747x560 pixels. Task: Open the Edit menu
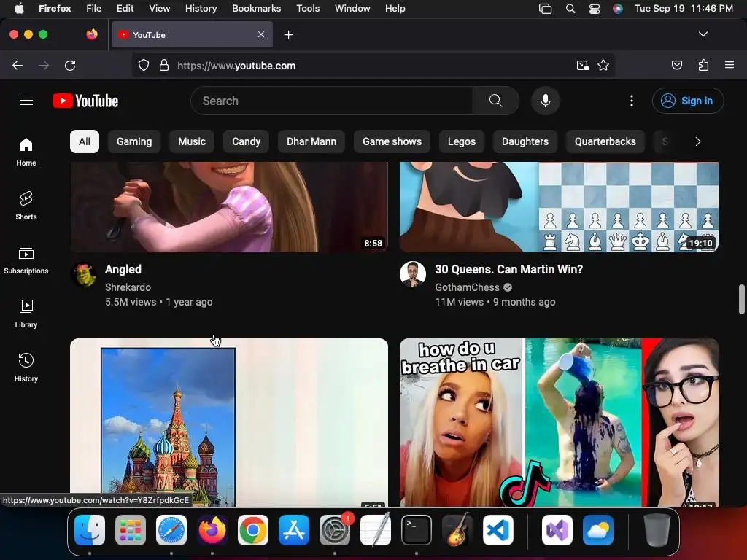click(x=125, y=9)
